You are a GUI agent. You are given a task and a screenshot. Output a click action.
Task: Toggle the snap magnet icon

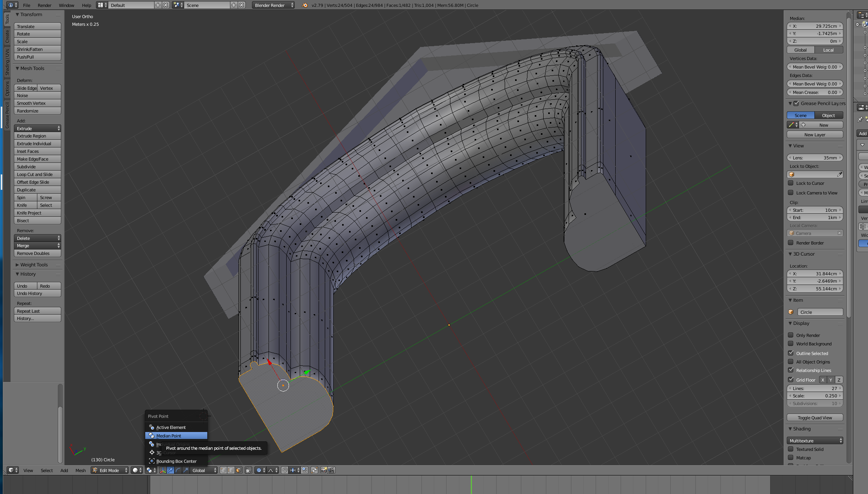coord(284,470)
